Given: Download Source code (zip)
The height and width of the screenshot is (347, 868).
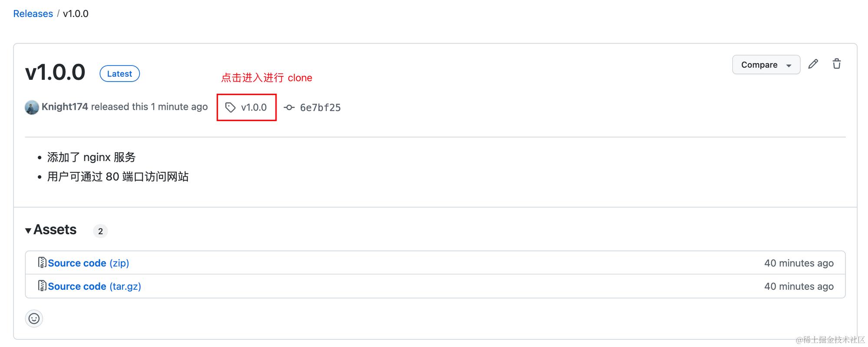Looking at the screenshot, I should click(x=88, y=263).
